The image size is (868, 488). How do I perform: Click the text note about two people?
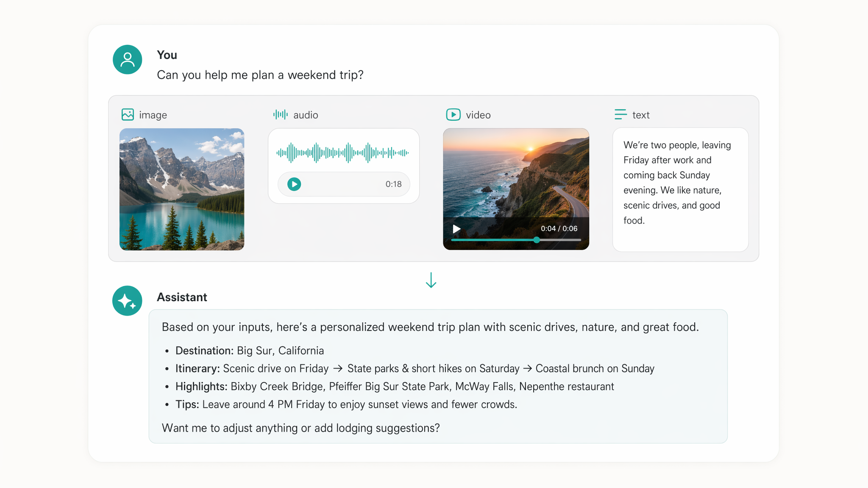click(680, 190)
